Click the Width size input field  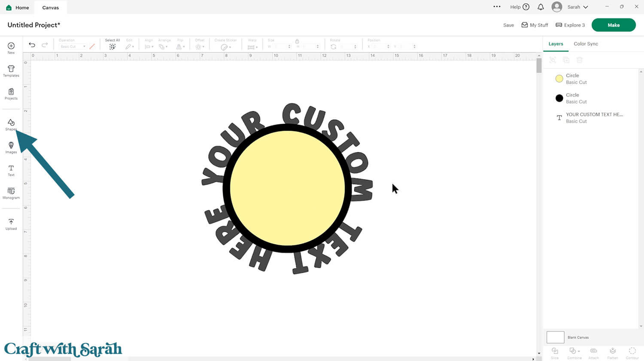coord(279,46)
